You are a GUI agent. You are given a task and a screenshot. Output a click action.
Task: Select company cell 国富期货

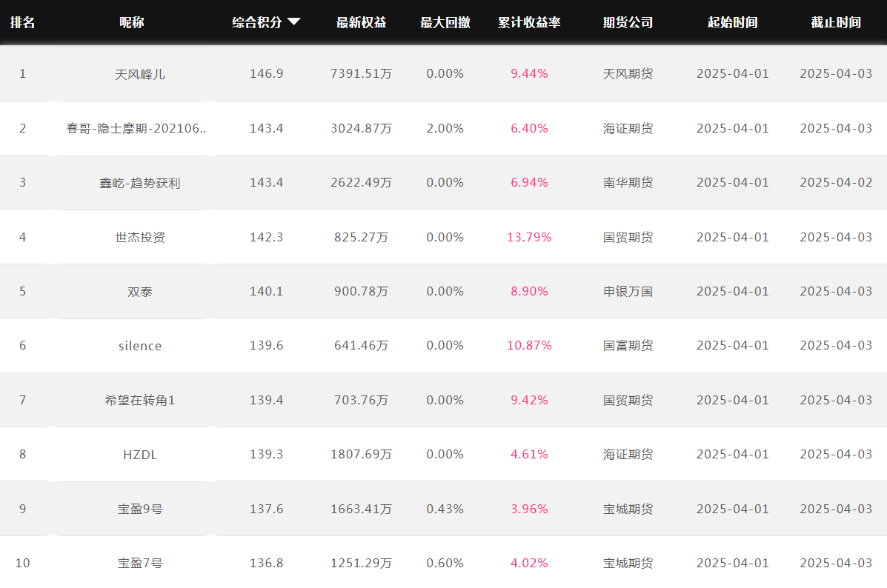tap(628, 345)
